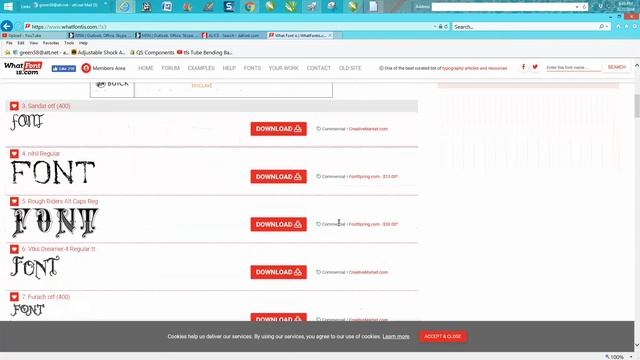Screen dimensions: 640x360
Task: Open '5. Rough Riders All Caps Reg' title
Action: pyautogui.click(x=60, y=201)
